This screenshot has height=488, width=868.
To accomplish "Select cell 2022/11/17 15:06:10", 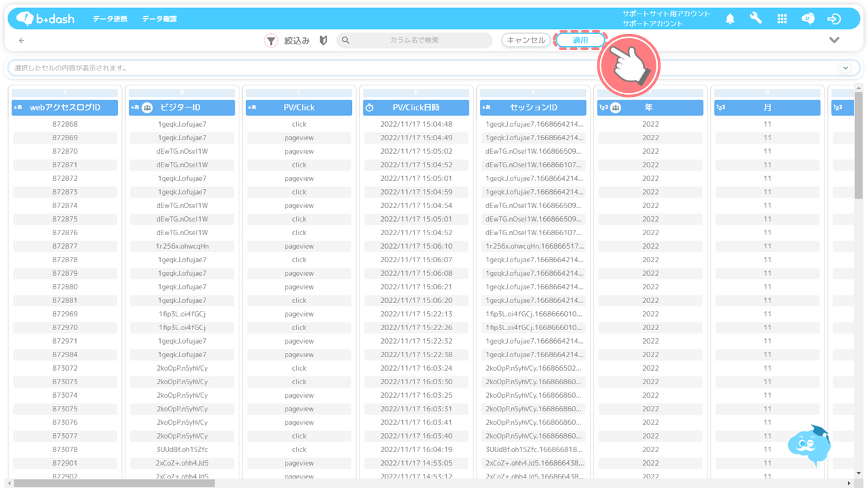I will click(416, 246).
